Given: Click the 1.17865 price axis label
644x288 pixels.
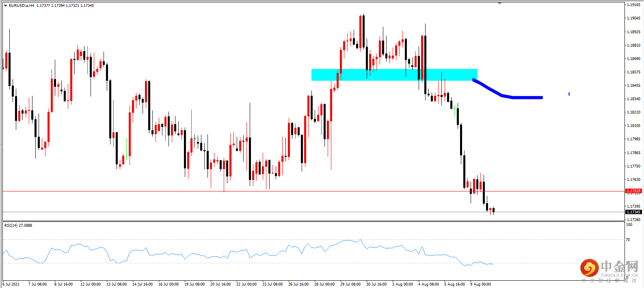Looking at the screenshot, I should click(633, 153).
